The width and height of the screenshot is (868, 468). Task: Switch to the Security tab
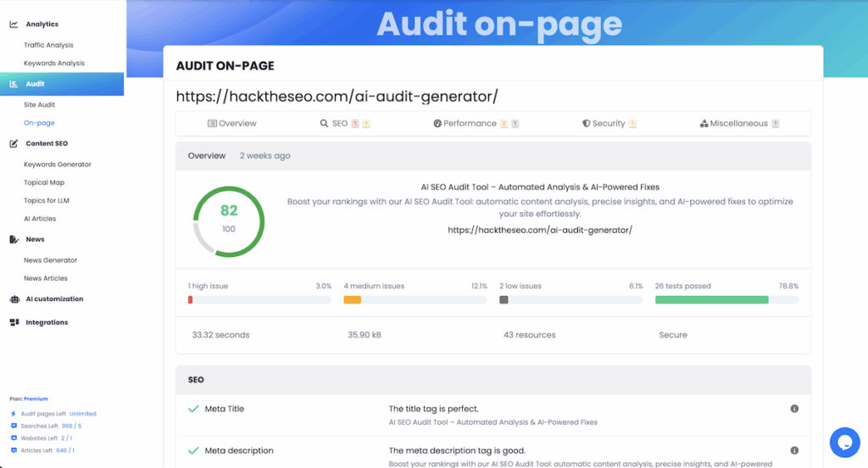coord(609,124)
